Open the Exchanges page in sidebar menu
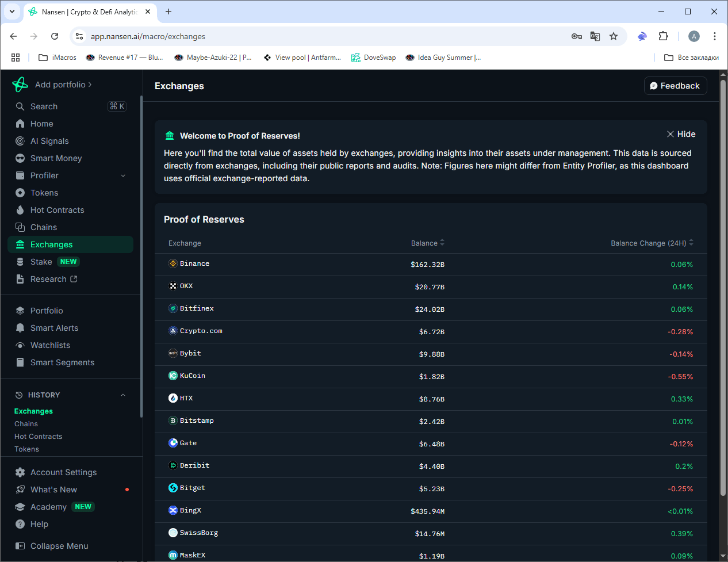Image resolution: width=728 pixels, height=562 pixels. 71,244
